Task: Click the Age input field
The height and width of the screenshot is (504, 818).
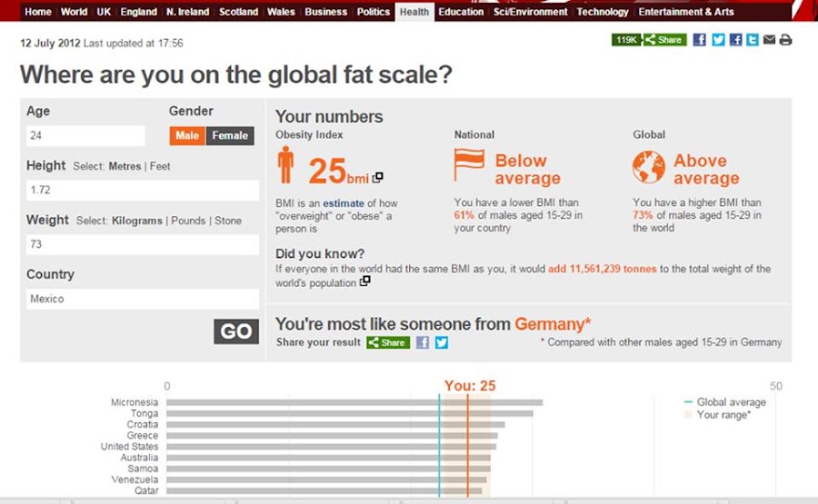Action: [85, 135]
